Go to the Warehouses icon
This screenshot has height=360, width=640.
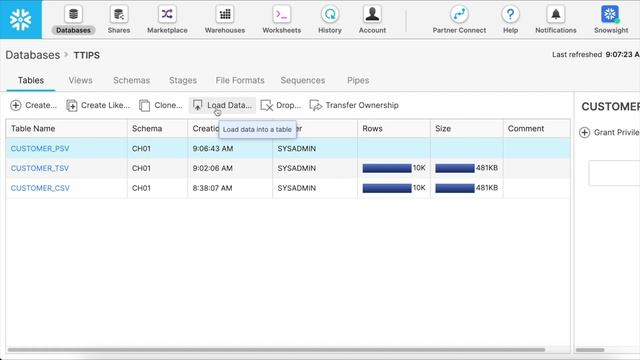click(x=225, y=14)
